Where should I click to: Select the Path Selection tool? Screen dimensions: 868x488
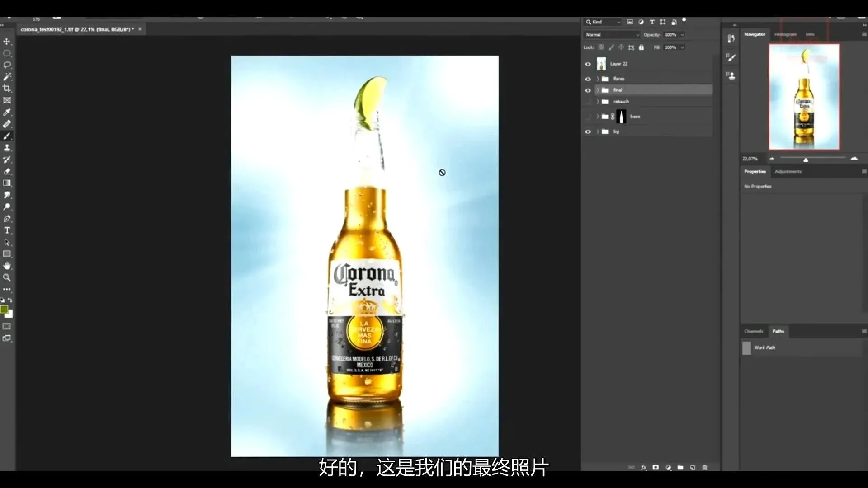7,242
